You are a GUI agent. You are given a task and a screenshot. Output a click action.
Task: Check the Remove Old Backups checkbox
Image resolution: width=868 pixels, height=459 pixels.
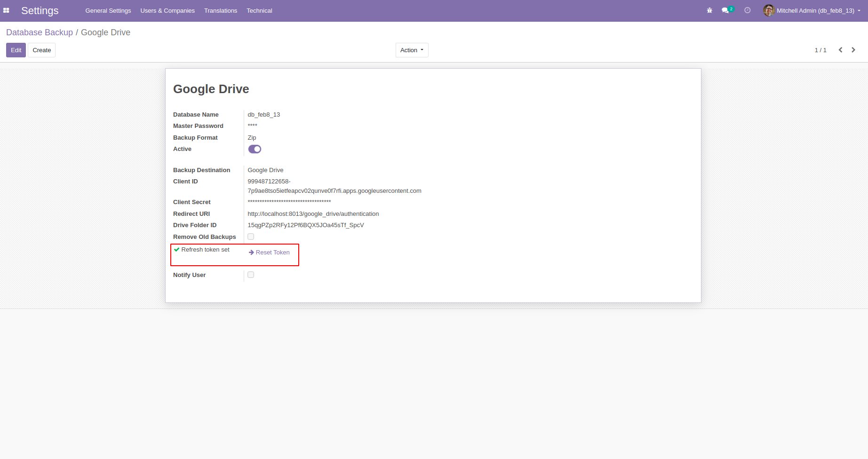point(251,237)
